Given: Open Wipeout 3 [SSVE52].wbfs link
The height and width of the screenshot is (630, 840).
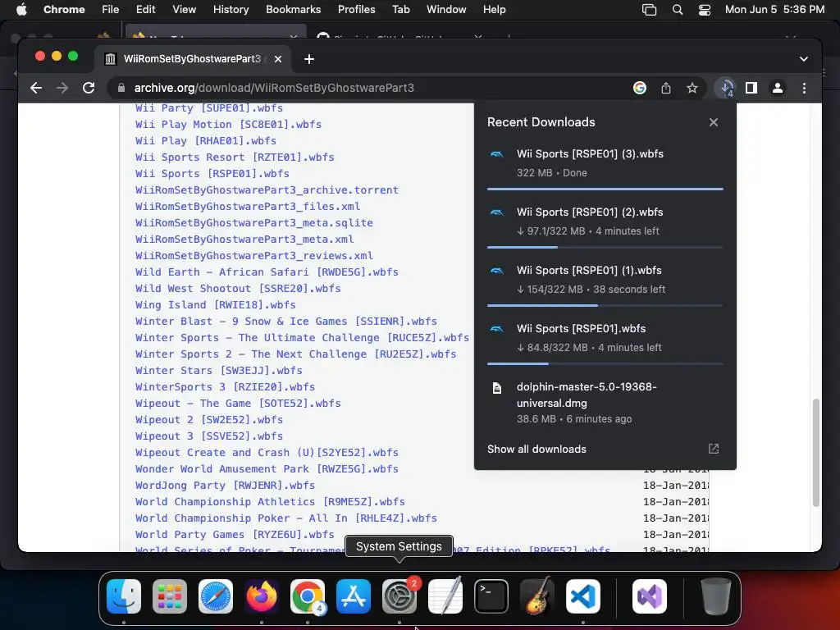Looking at the screenshot, I should pos(209,436).
